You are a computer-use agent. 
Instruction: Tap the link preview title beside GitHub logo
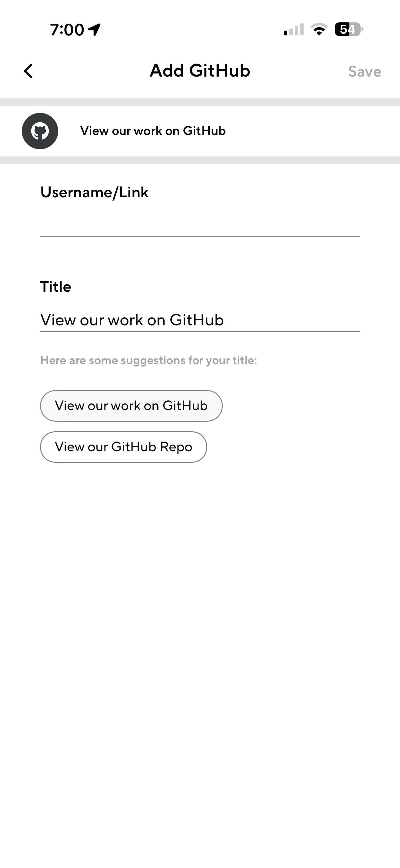pos(153,131)
